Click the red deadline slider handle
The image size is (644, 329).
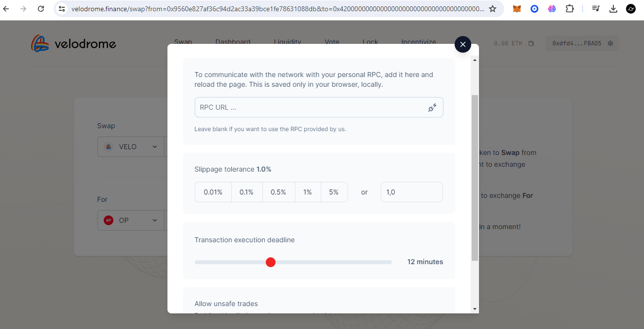[x=271, y=262]
